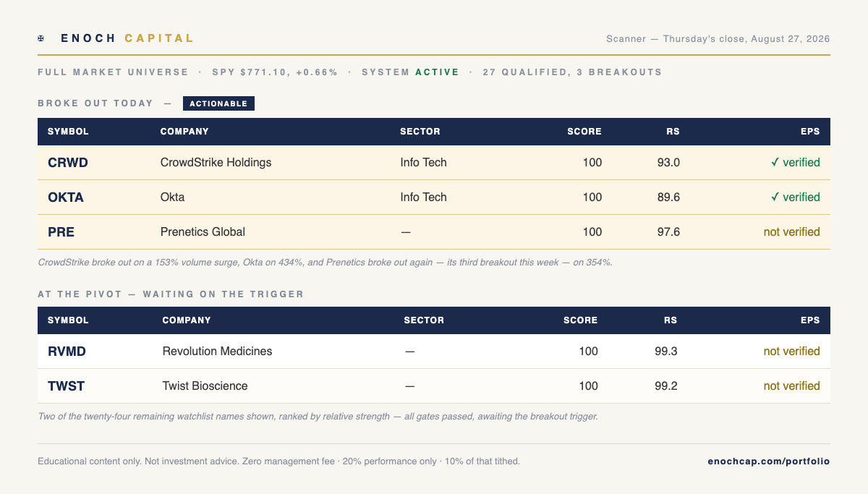
Task: Click 27 QUALIFIED, 3 BREAKOUTS text
Action: pos(571,72)
